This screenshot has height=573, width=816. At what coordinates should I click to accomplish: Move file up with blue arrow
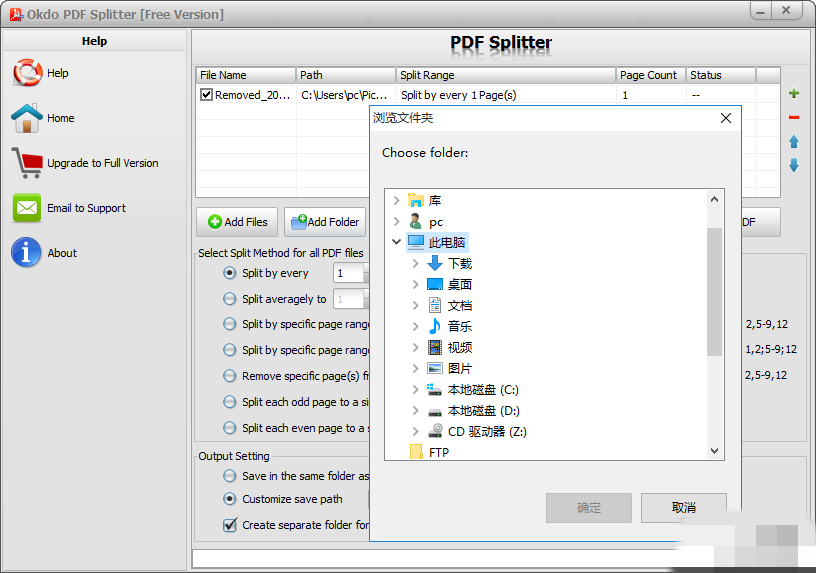point(794,142)
